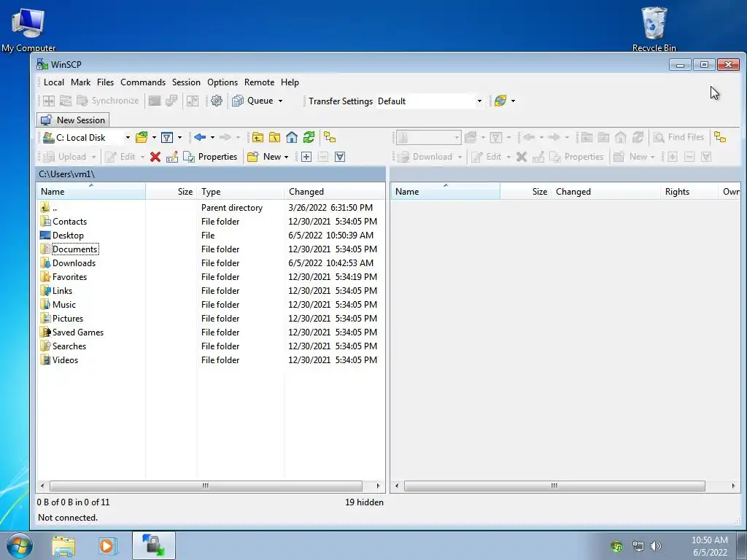The image size is (747, 560).
Task: Open local directory with green folder icon
Action: click(x=142, y=138)
